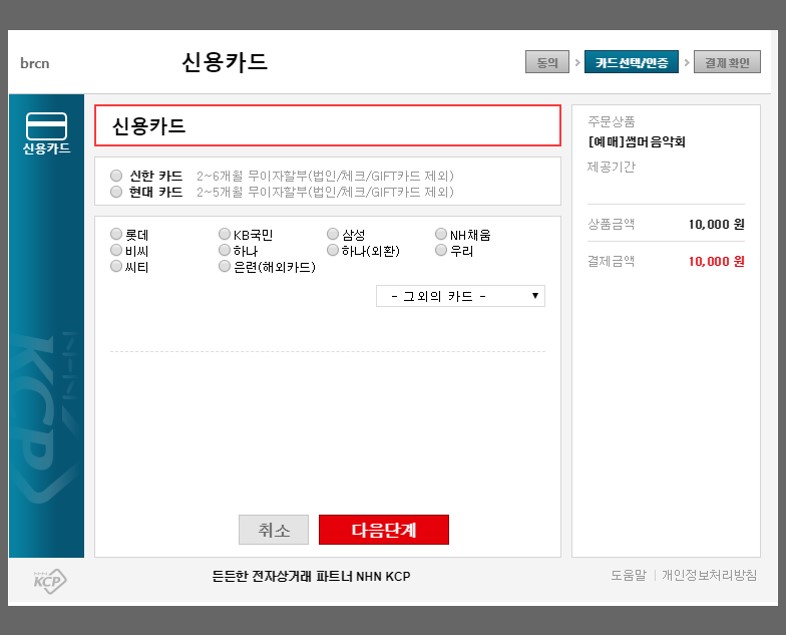The height and width of the screenshot is (635, 786).
Task: Select 하나(외환) card radio button
Action: tap(333, 251)
